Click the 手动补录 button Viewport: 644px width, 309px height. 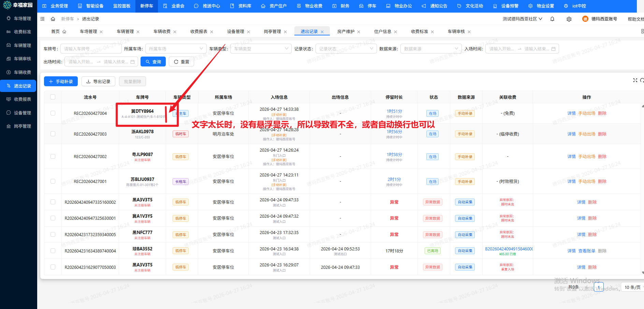(61, 81)
